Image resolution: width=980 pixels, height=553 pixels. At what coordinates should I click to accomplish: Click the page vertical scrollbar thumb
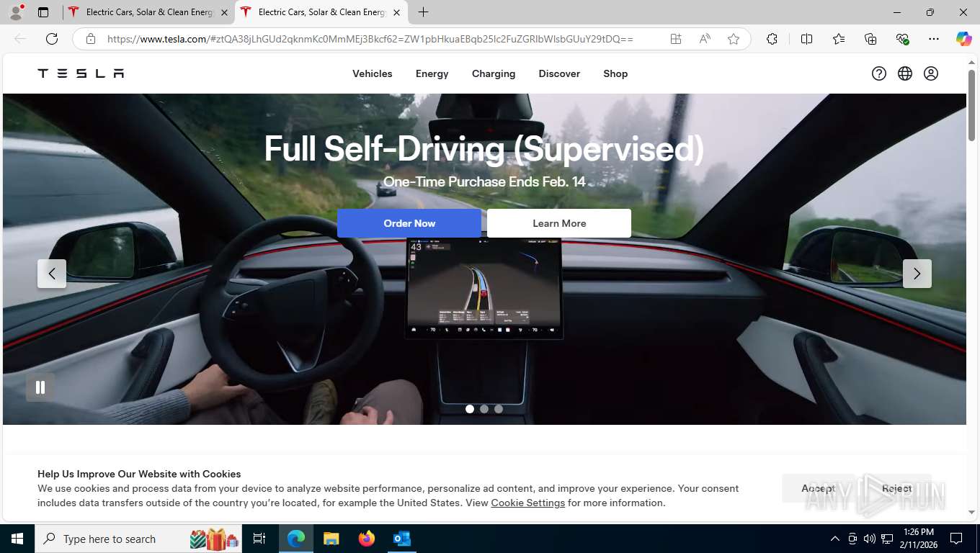click(x=971, y=105)
